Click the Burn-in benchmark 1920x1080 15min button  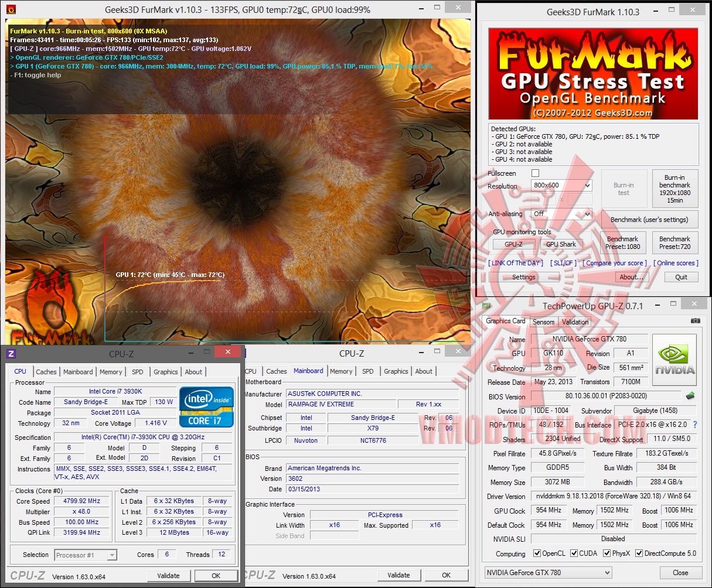tap(674, 189)
